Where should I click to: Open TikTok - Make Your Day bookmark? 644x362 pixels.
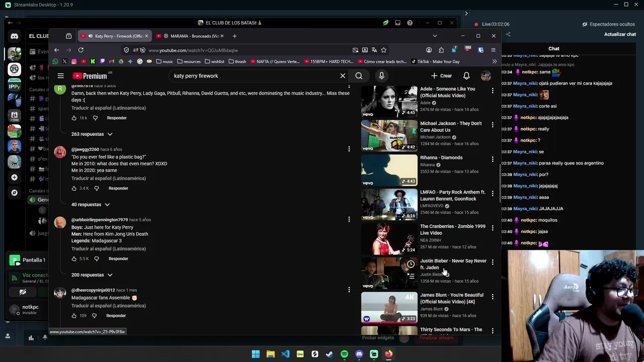pyautogui.click(x=435, y=61)
